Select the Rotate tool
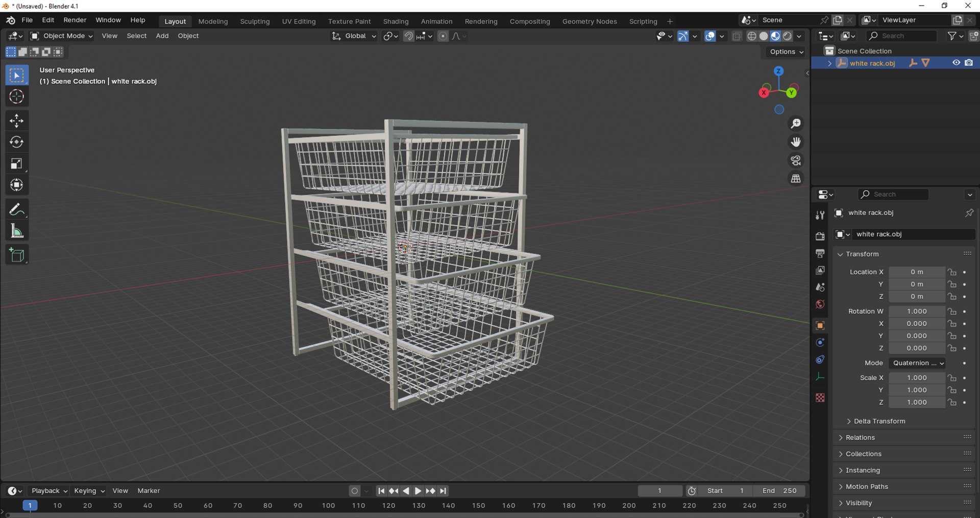This screenshot has width=980, height=518. (17, 142)
